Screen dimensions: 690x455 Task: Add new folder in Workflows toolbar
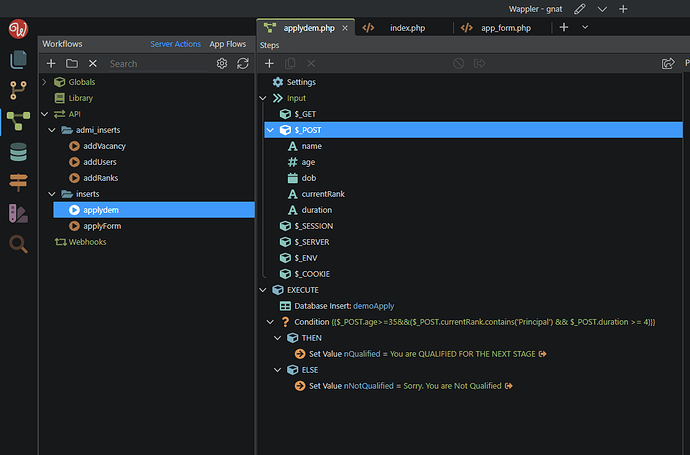tap(72, 63)
